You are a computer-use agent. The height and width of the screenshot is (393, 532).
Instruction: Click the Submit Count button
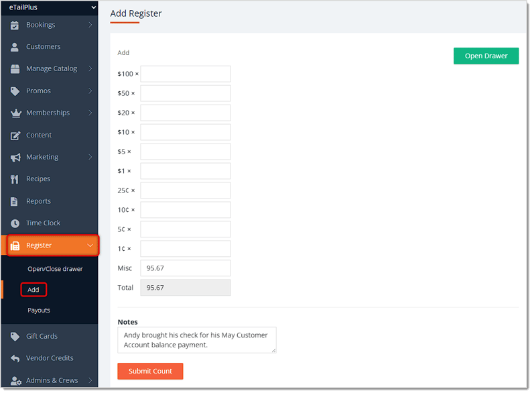150,372
